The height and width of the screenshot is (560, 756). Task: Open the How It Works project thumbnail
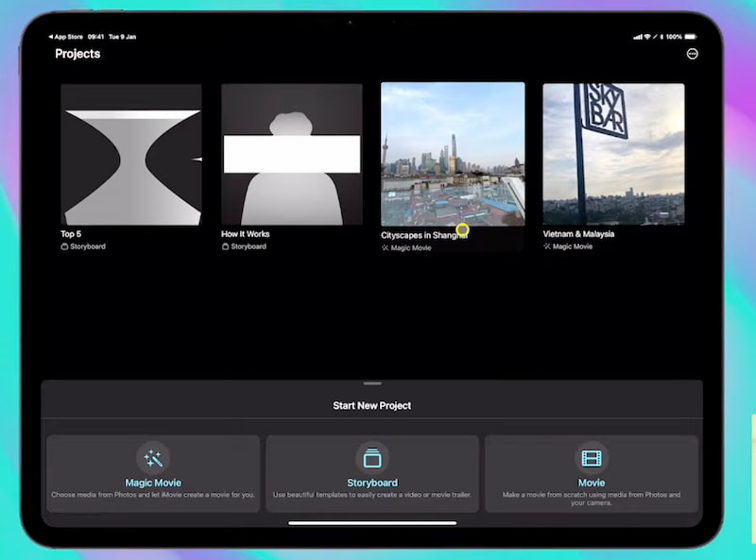pyautogui.click(x=292, y=155)
